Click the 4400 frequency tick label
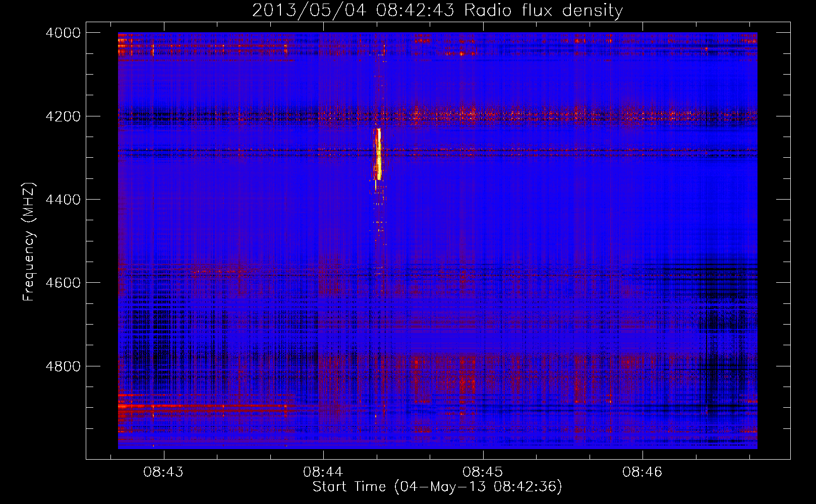Image resolution: width=816 pixels, height=504 pixels. click(x=63, y=200)
